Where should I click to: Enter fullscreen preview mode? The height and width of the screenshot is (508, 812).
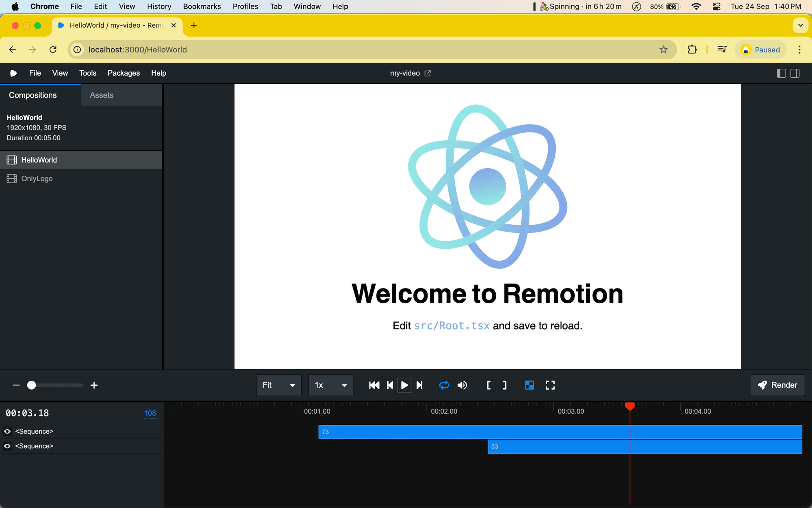[x=550, y=385]
